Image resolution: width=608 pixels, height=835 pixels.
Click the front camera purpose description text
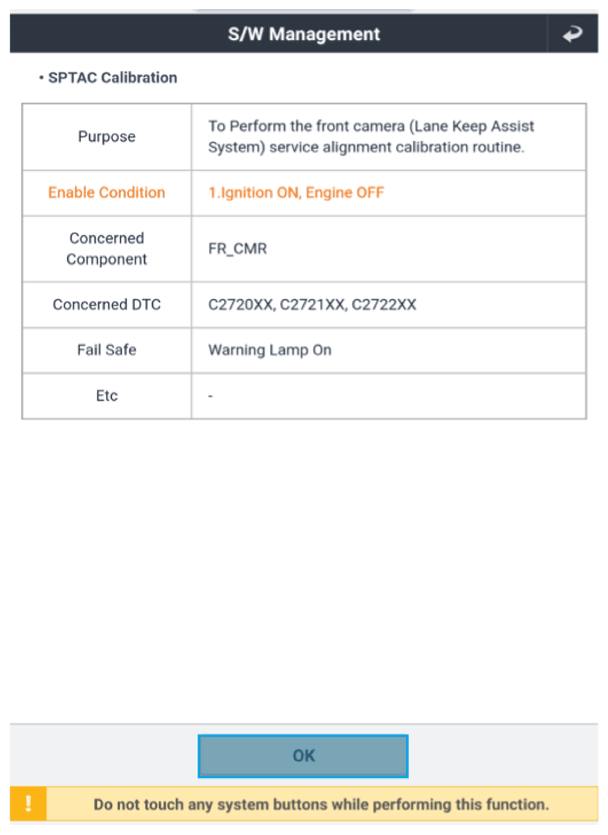coord(371,137)
